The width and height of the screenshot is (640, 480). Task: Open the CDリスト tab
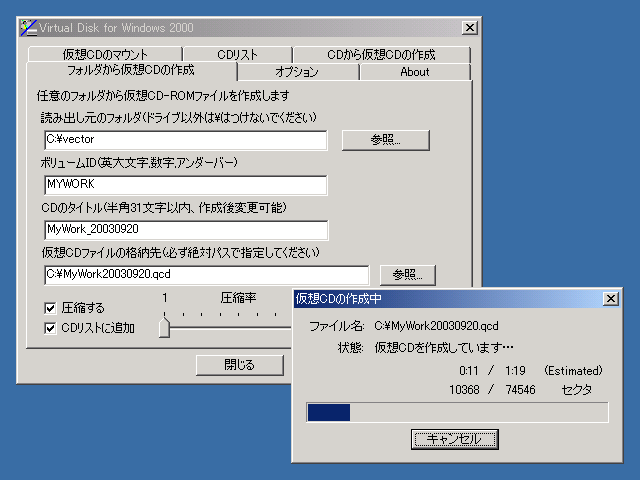coord(238,54)
